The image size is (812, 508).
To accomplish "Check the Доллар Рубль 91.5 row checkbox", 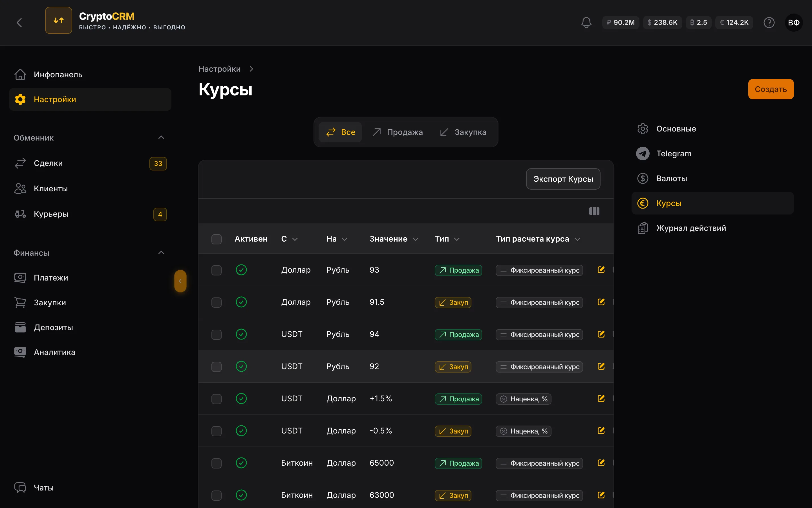I will (x=217, y=302).
